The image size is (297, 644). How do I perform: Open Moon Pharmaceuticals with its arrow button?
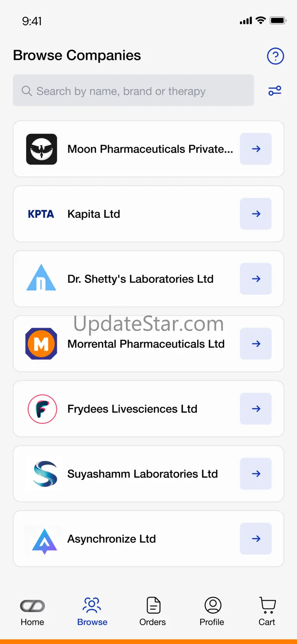[256, 149]
